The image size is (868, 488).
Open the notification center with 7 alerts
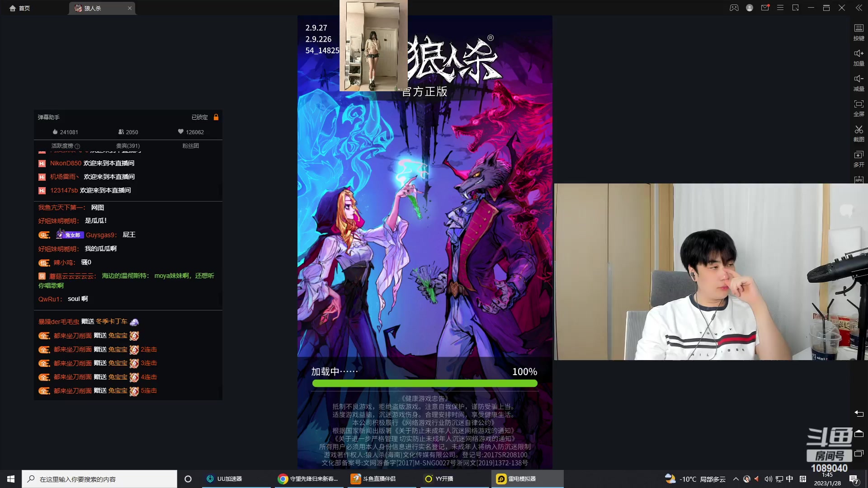(x=854, y=479)
